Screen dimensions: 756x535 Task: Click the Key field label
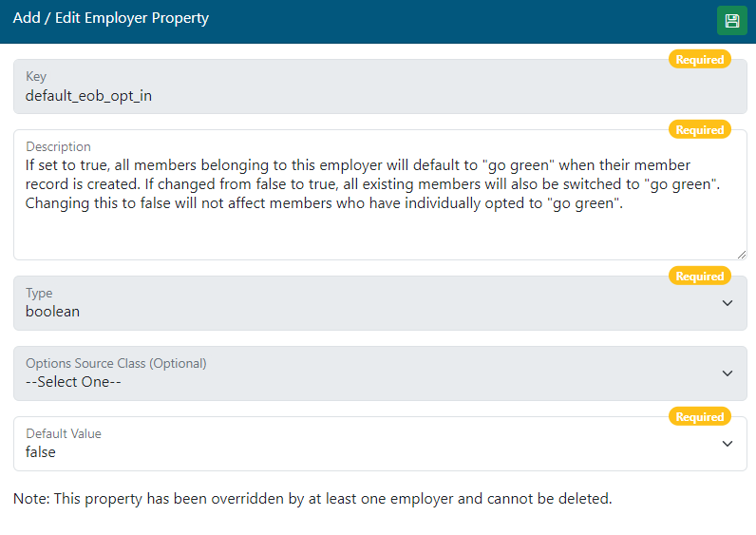tap(36, 76)
